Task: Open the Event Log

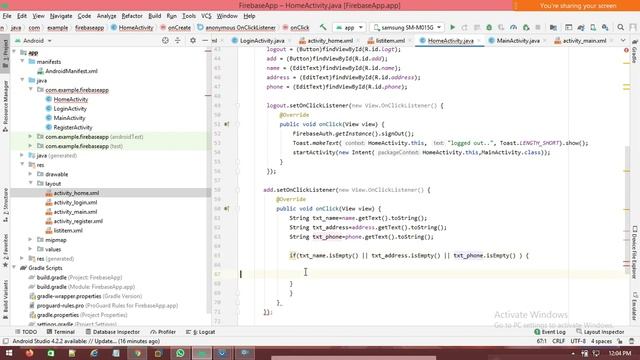Action: (x=550, y=332)
